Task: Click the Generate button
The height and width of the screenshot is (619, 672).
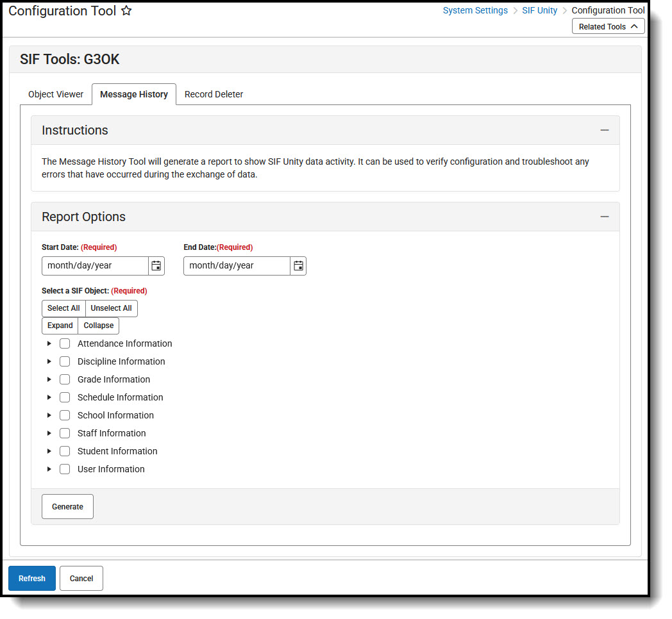Action: [x=67, y=506]
